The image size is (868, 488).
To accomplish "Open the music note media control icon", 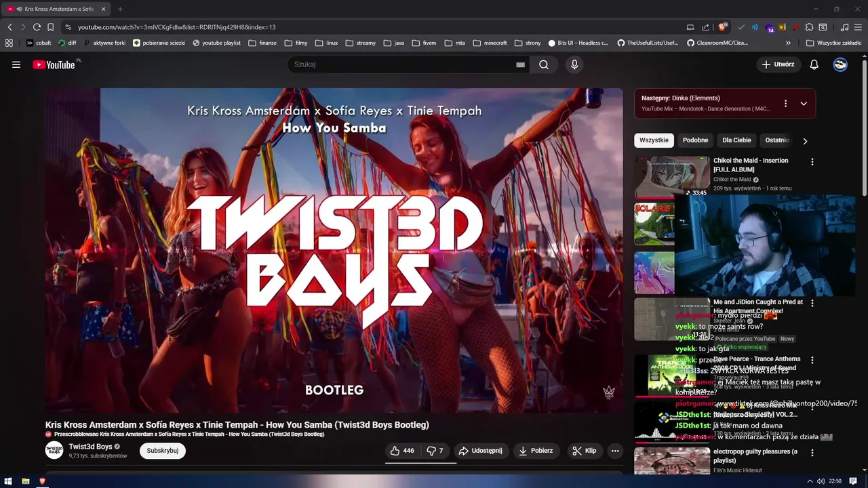I will coord(844,27).
